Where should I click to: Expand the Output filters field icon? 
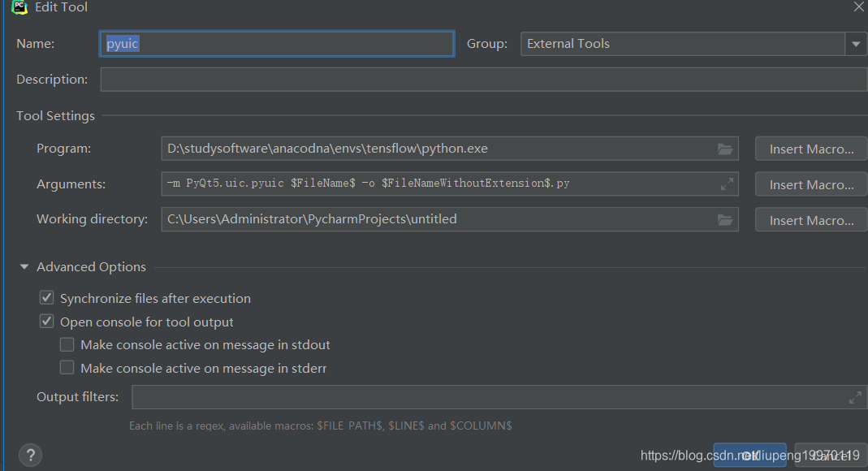[855, 397]
